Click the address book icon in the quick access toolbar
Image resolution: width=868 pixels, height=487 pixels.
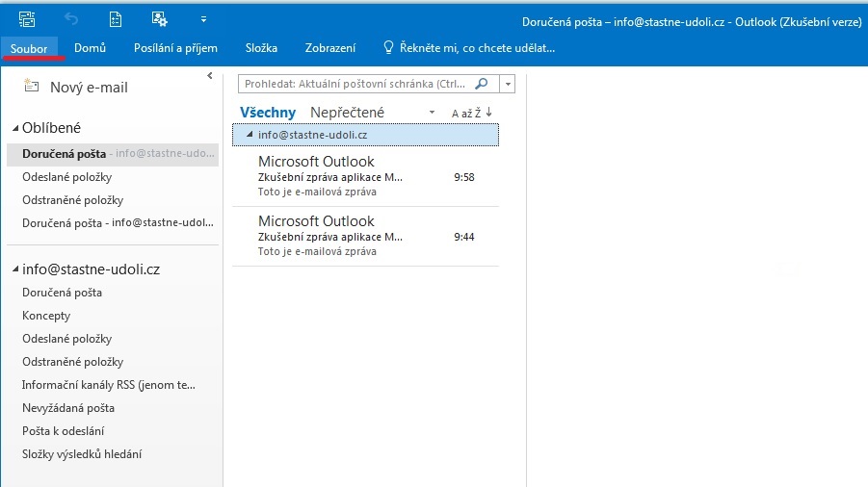pyautogui.click(x=116, y=19)
